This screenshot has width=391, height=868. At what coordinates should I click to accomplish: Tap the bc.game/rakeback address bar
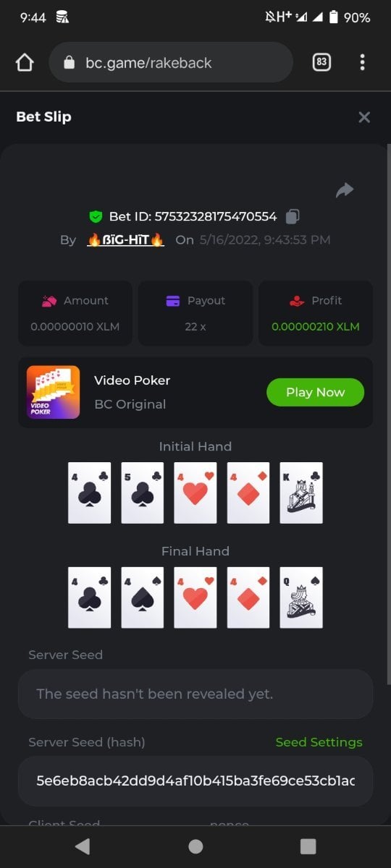[x=171, y=63]
